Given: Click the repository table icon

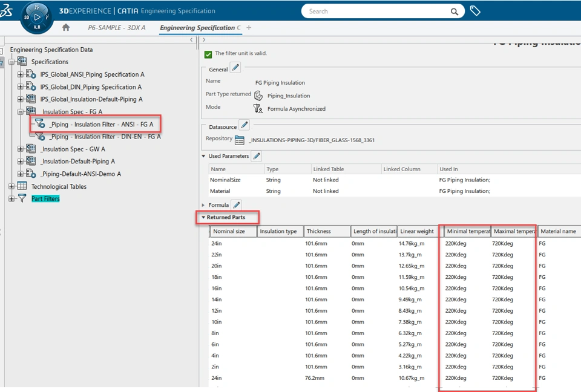Looking at the screenshot, I should click(x=240, y=140).
